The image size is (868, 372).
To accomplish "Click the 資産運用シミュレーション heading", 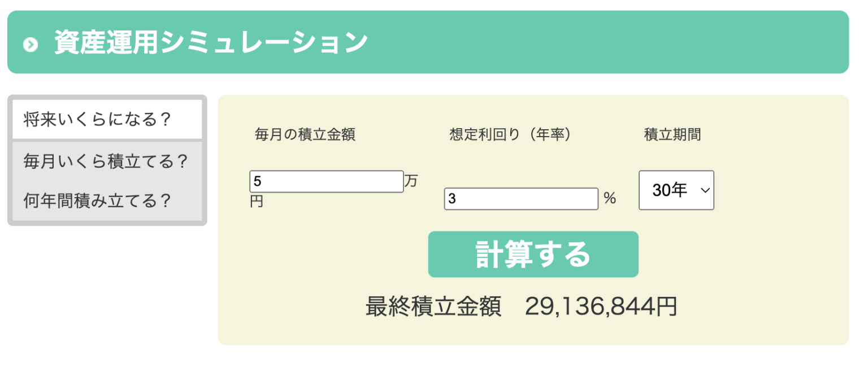I will [209, 41].
